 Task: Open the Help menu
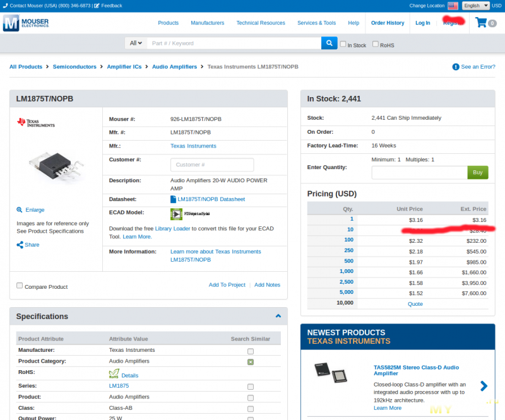click(353, 23)
